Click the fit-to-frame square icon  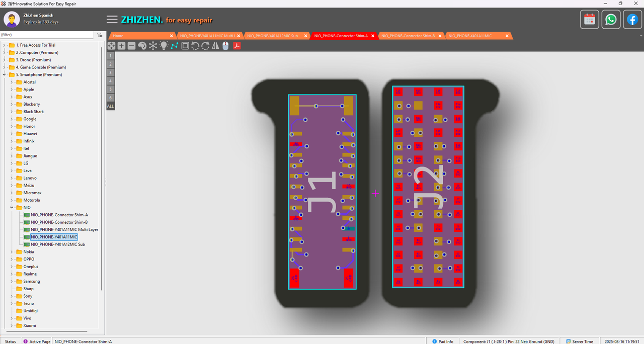pyautogui.click(x=185, y=46)
